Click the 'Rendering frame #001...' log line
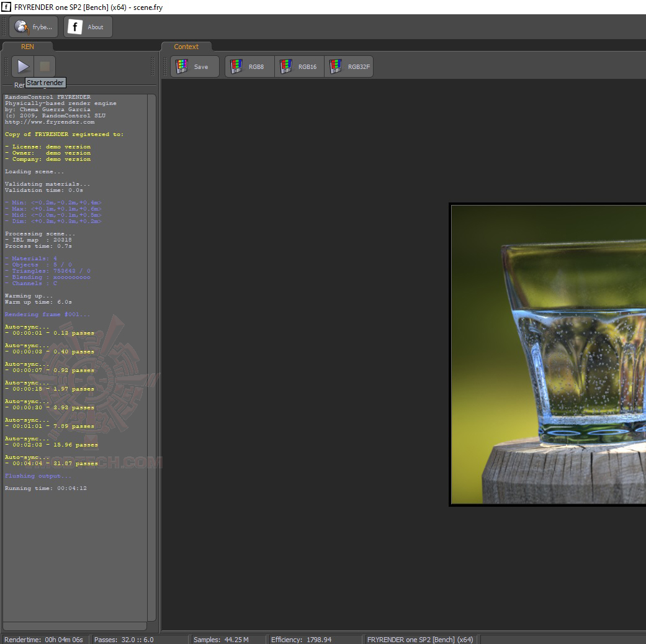The width and height of the screenshot is (646, 644). click(x=47, y=314)
